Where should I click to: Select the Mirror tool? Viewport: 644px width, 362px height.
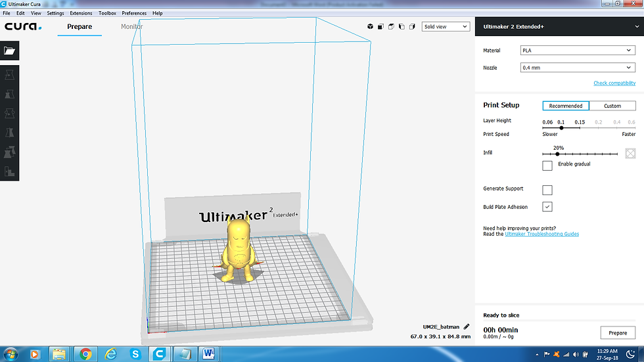[9, 133]
